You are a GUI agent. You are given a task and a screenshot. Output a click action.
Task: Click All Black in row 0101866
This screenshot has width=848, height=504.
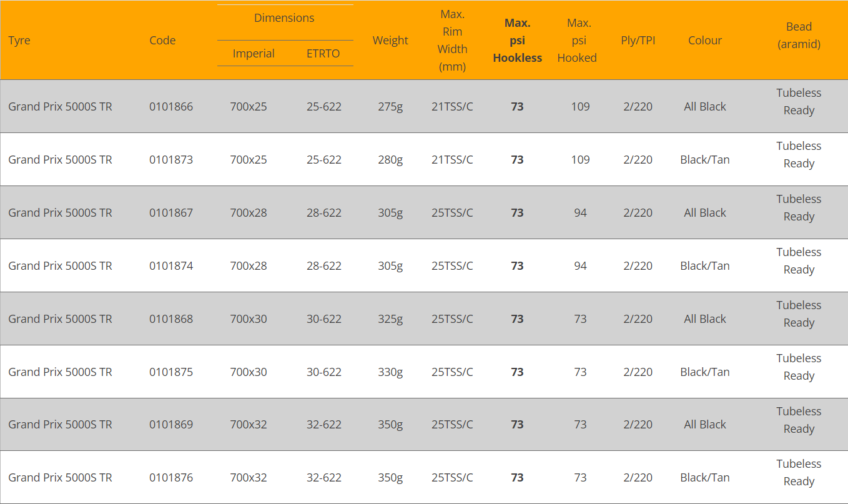pos(705,107)
